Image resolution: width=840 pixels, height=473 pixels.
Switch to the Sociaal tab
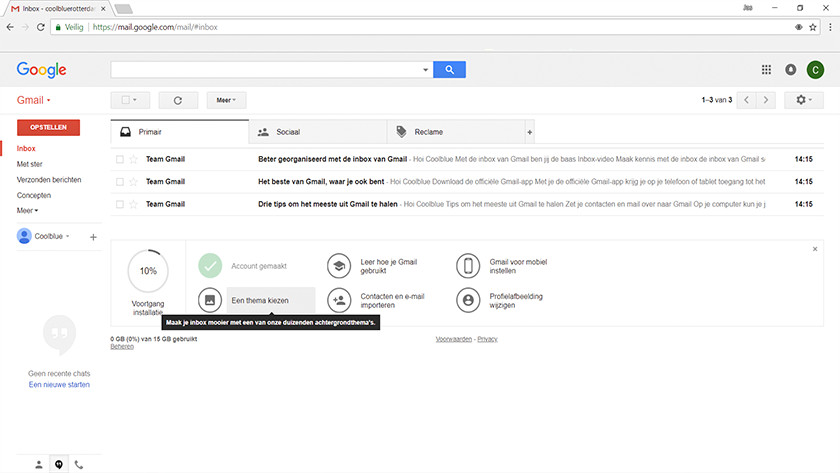click(317, 132)
